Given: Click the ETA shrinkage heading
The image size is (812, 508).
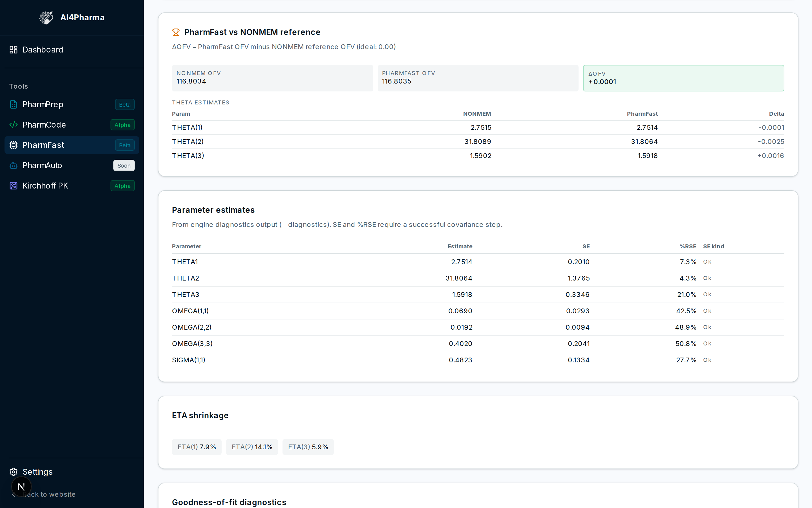Looking at the screenshot, I should click(x=200, y=416).
